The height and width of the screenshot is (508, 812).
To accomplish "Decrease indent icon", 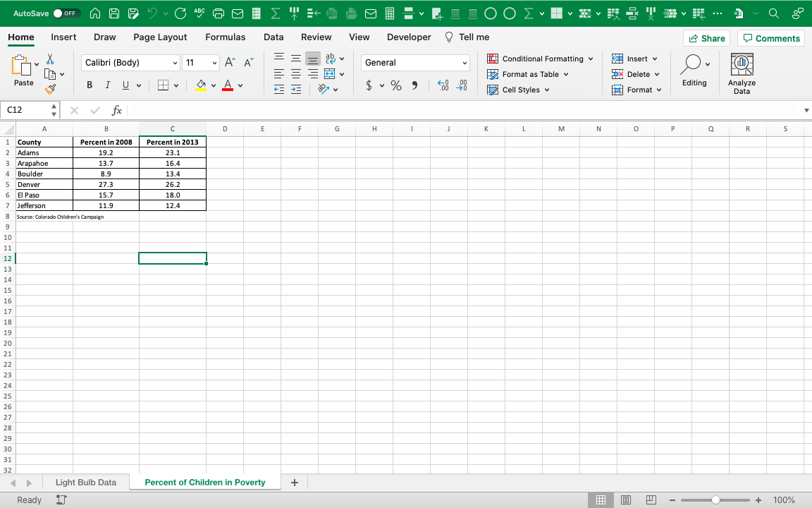I will point(279,90).
